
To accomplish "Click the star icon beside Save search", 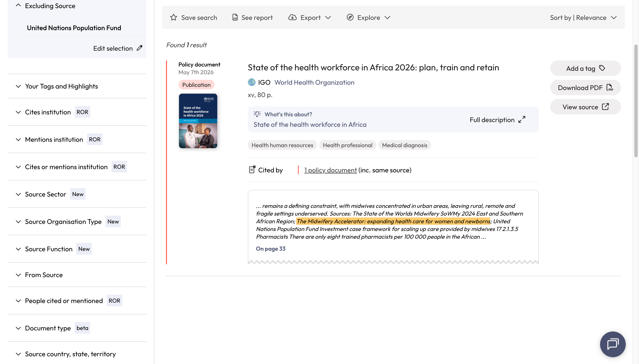I will pos(173,18).
